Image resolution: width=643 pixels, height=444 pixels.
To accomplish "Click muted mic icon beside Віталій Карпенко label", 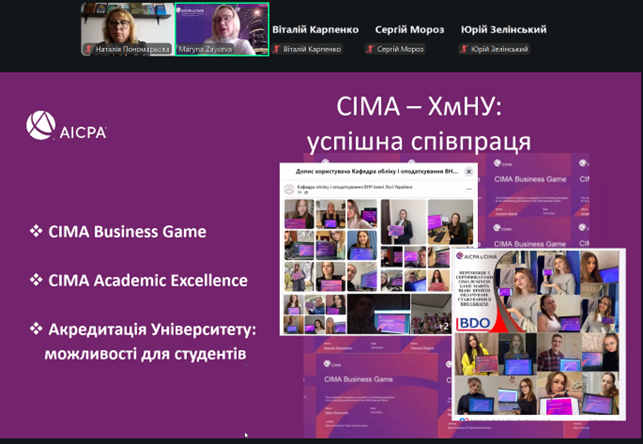I will (277, 49).
